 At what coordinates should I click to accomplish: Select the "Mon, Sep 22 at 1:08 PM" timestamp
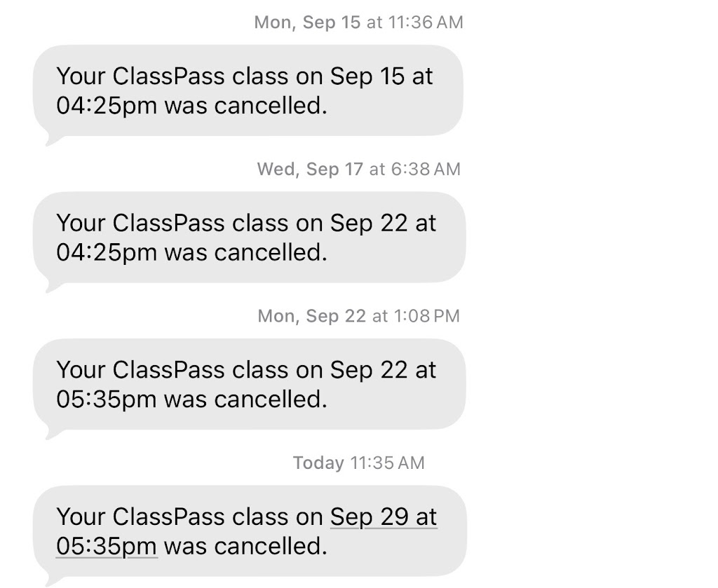[x=358, y=316]
